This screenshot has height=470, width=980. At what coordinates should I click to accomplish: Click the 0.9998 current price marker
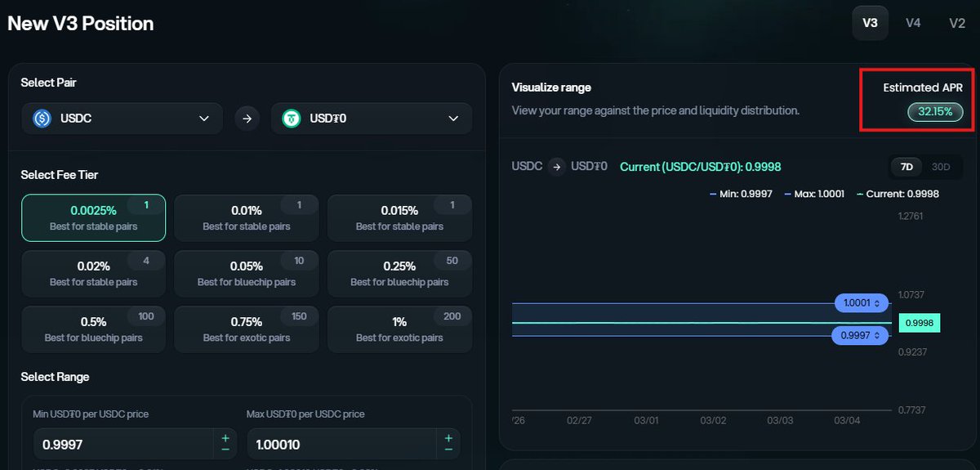[919, 324]
